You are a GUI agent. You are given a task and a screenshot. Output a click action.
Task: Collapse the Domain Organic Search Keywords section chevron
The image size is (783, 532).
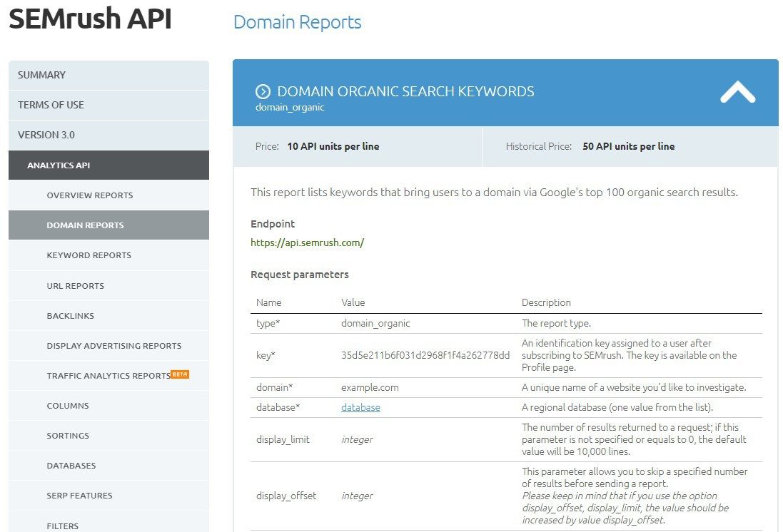(737, 93)
